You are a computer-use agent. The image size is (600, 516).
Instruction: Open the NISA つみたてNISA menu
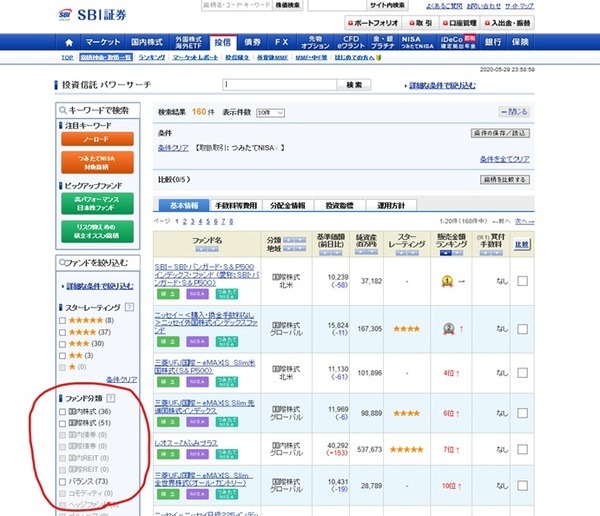pyautogui.click(x=417, y=42)
